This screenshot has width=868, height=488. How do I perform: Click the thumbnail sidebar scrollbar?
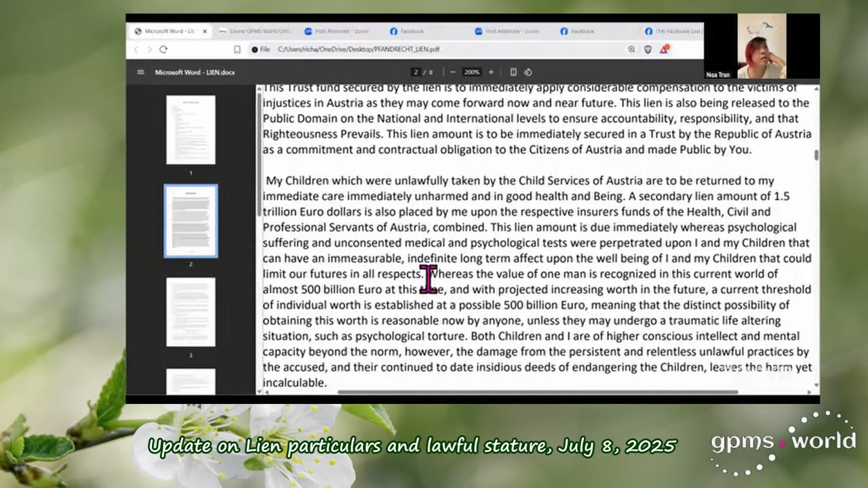coord(258,155)
